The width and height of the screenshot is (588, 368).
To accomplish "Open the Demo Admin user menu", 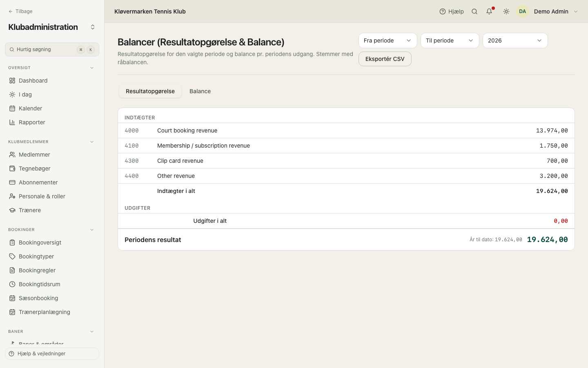I will pyautogui.click(x=548, y=11).
